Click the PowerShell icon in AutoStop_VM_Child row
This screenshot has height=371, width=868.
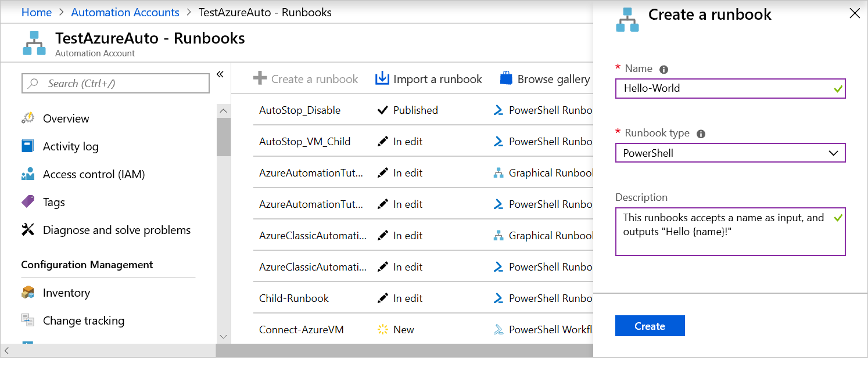pyautogui.click(x=498, y=142)
